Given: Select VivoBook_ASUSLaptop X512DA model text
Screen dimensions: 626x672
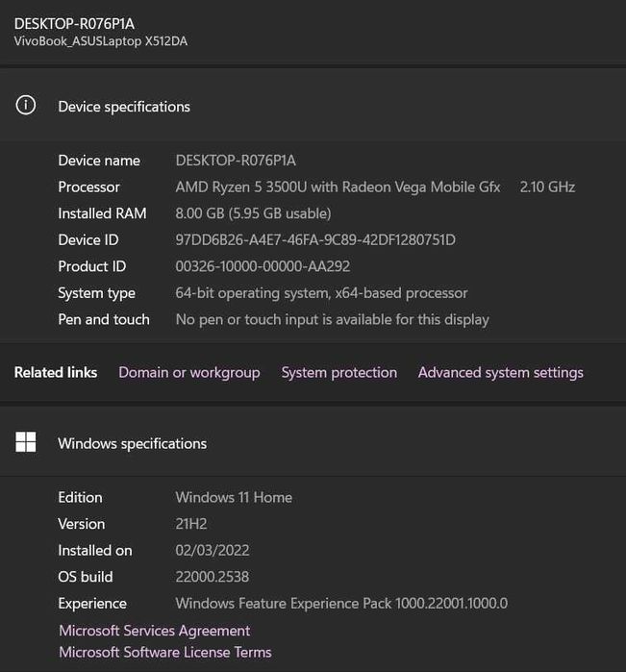Looking at the screenshot, I should point(101,41).
